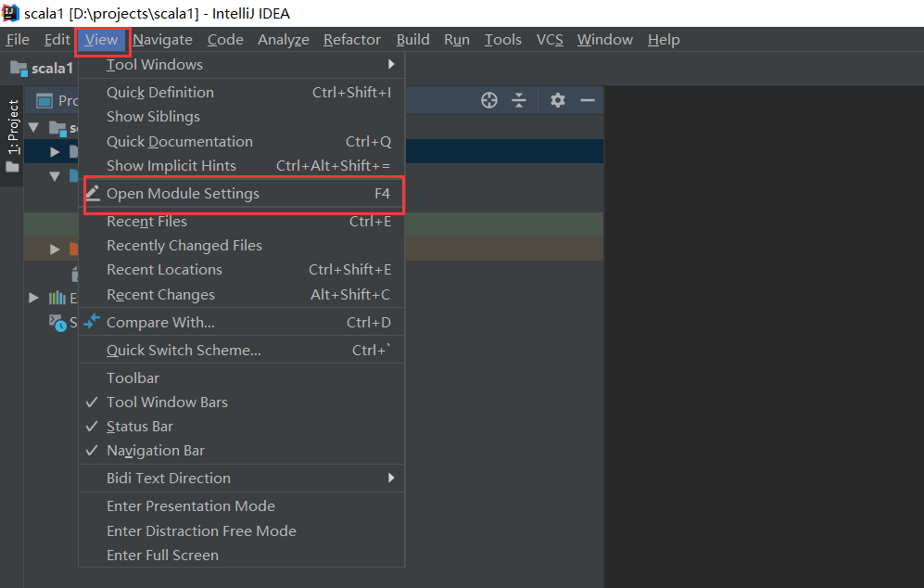
Task: Open project panel settings gear
Action: tap(558, 100)
